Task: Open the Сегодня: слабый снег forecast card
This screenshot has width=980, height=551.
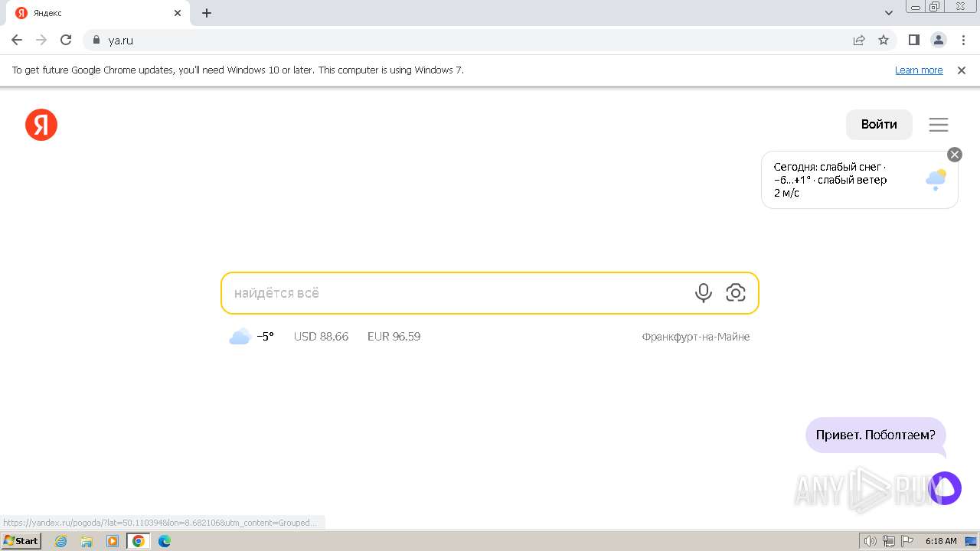Action: [860, 180]
